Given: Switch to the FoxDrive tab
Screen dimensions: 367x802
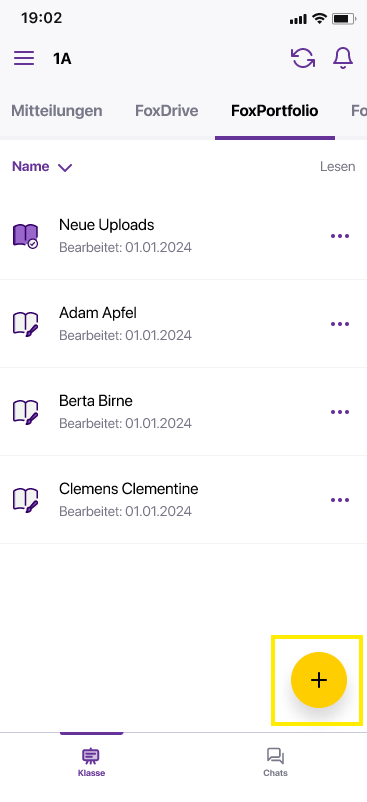Looking at the screenshot, I should coord(167,110).
